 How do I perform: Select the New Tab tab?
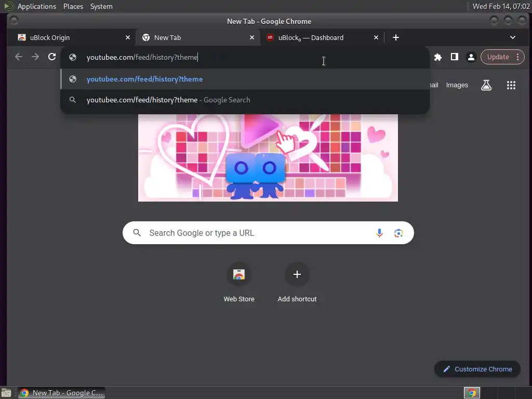[198, 37]
